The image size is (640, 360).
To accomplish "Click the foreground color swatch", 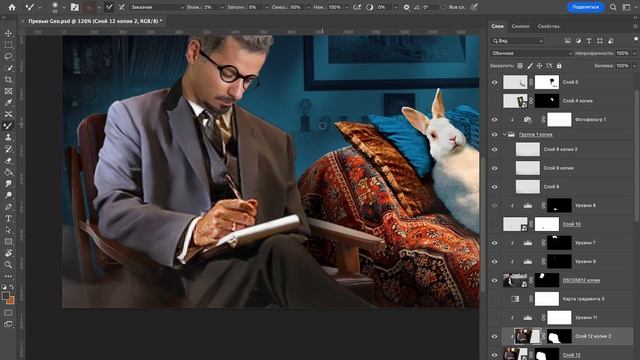I will (6, 296).
